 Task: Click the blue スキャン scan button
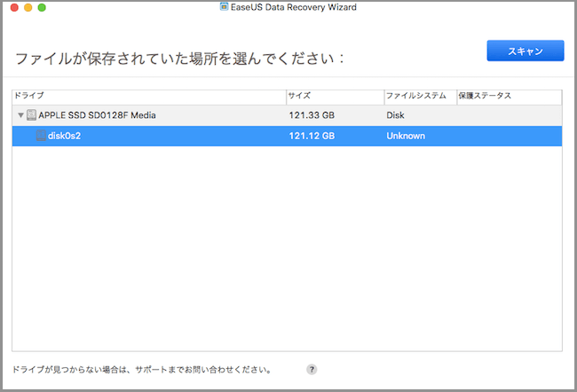[x=526, y=51]
